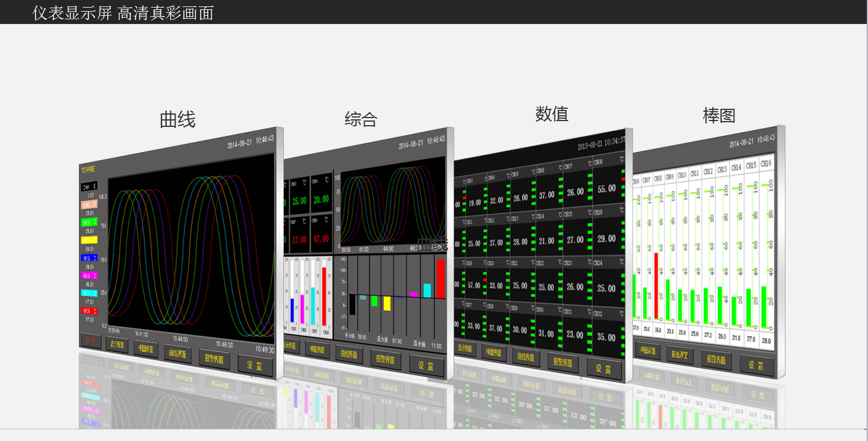Click the 29.00 reading in the 数值 screen

tap(606, 239)
